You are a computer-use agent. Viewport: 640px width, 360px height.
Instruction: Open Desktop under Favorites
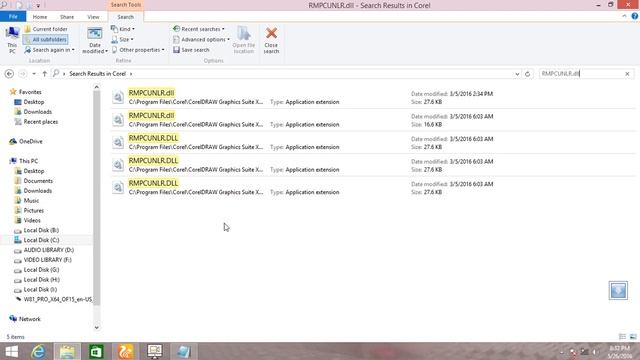coord(33,102)
